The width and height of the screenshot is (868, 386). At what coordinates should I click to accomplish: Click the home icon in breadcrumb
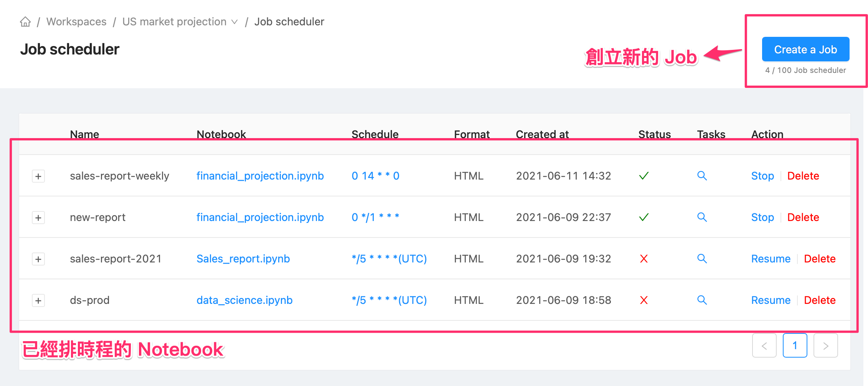(25, 21)
